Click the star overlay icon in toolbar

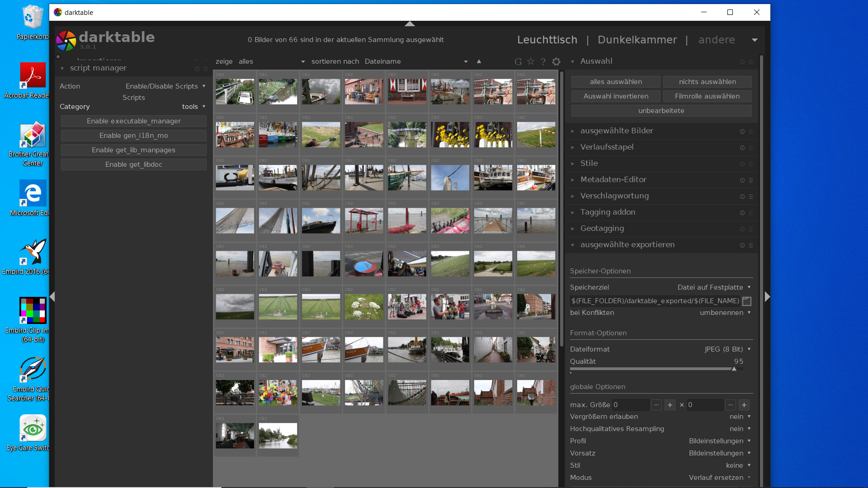point(531,62)
